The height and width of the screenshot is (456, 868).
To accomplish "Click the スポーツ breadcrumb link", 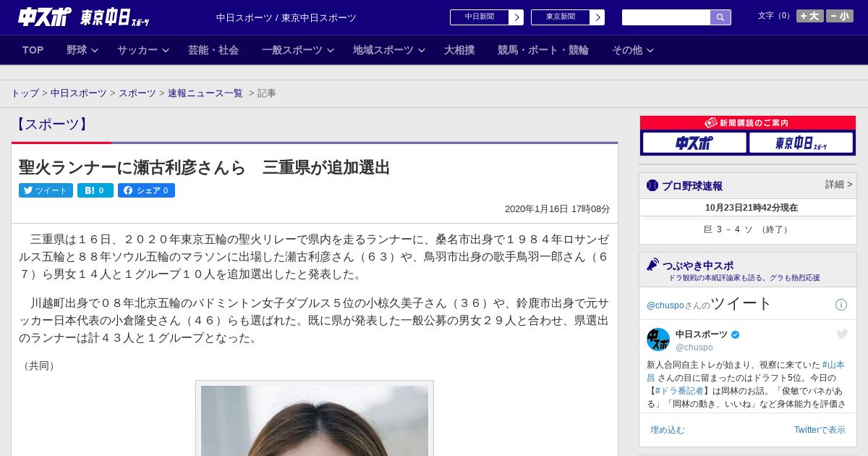I will point(137,93).
